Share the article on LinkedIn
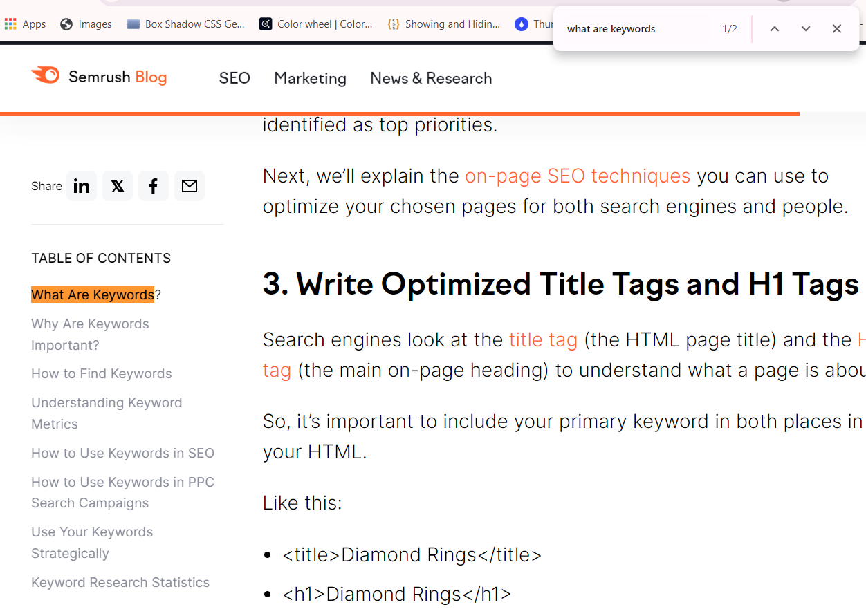866x616 pixels. 82,185
